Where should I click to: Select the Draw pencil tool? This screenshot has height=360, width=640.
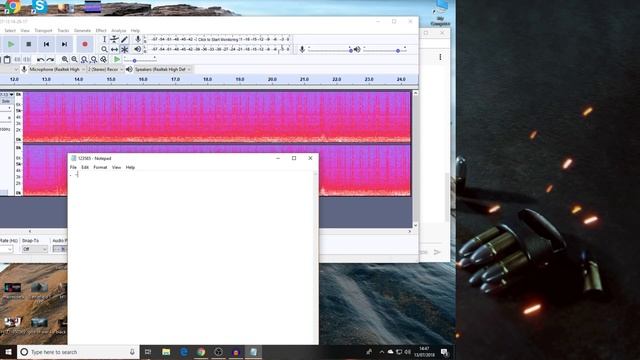124,39
